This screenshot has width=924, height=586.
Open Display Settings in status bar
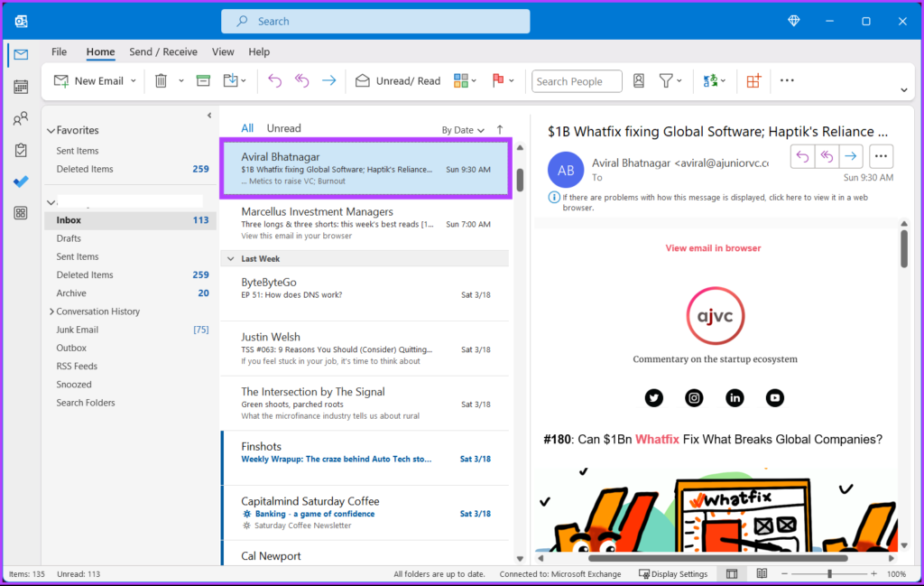pyautogui.click(x=673, y=573)
